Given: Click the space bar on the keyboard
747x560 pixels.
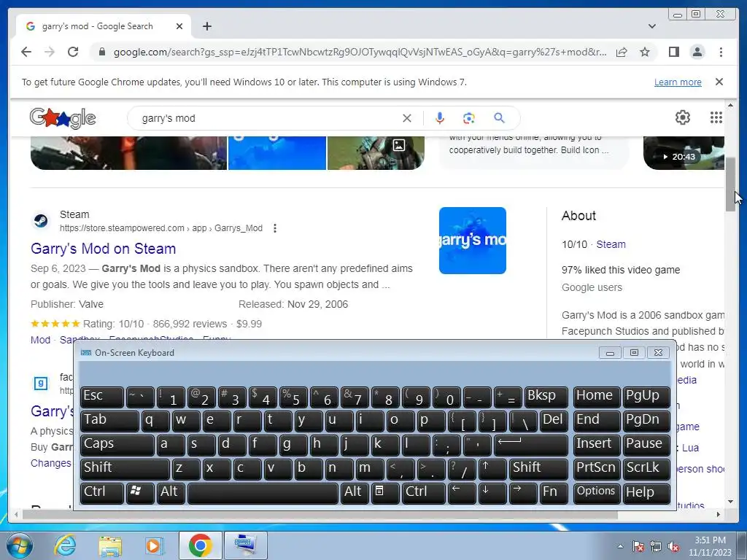Looking at the screenshot, I should click(263, 493).
